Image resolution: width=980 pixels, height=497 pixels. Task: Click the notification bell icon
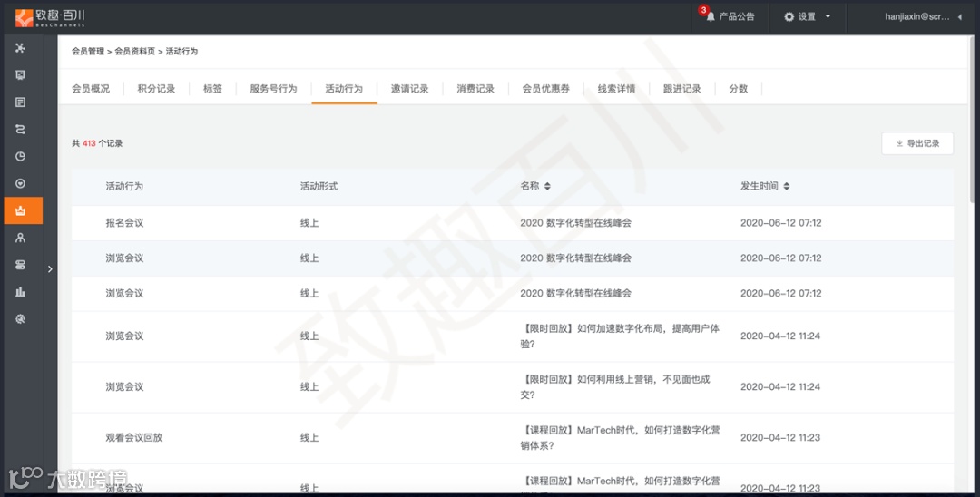tap(710, 17)
